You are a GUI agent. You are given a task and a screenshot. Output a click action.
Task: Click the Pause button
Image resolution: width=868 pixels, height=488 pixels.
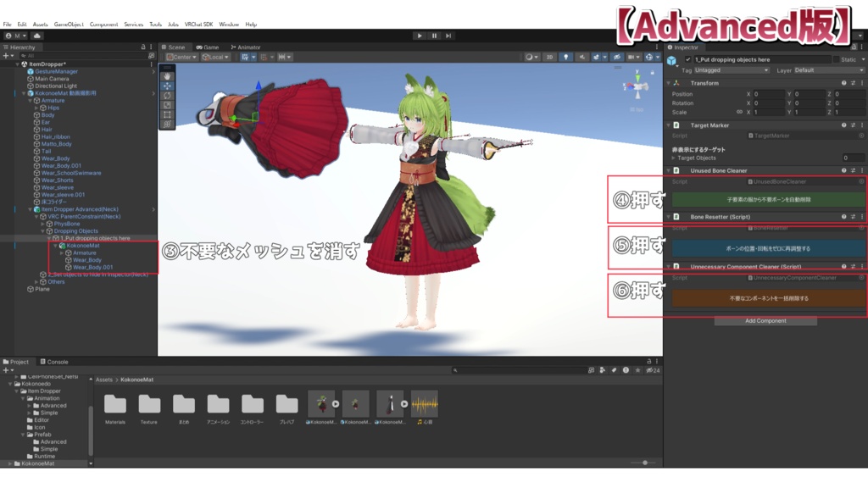coord(434,36)
